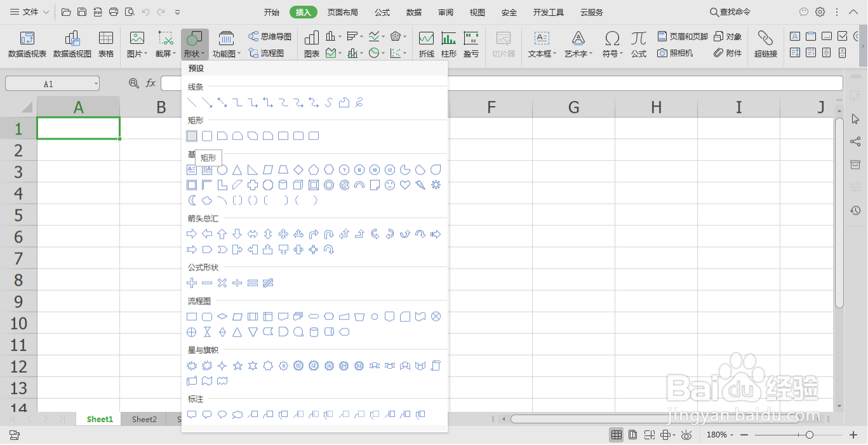The width and height of the screenshot is (868, 445).
Task: Insert a 折线 sparkline
Action: 427,45
